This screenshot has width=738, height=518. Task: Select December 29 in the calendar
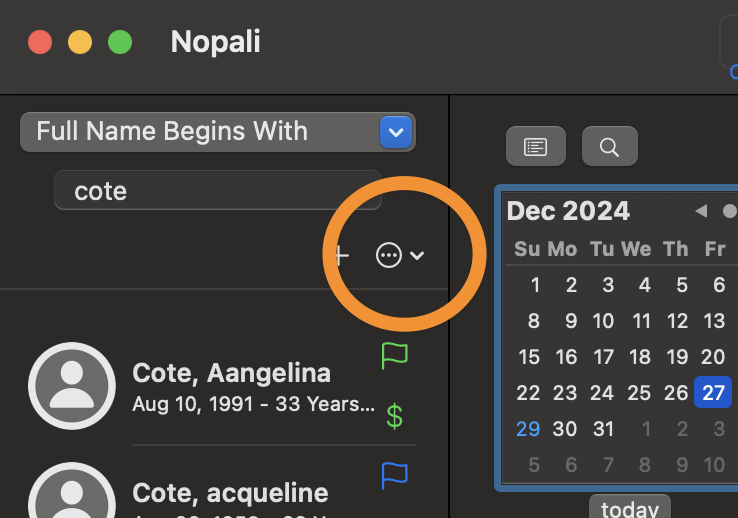click(528, 429)
